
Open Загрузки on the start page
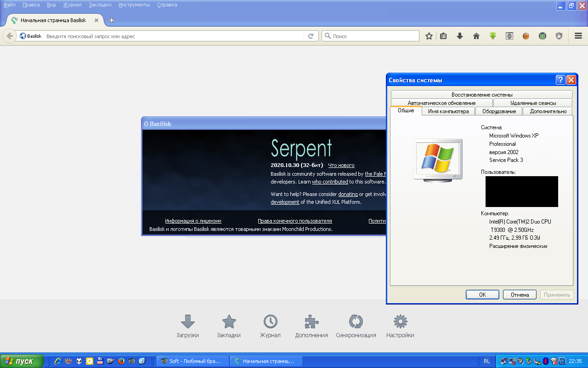click(188, 327)
